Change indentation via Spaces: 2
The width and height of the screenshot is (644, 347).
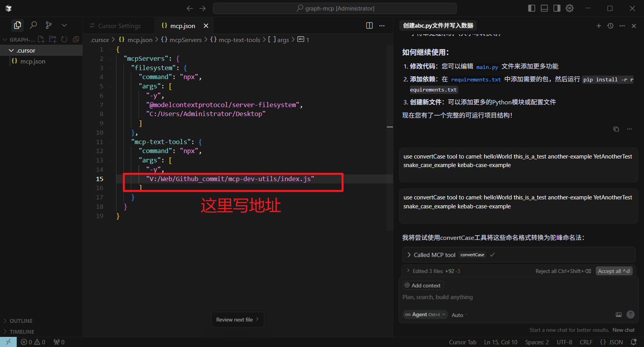[x=537, y=342]
